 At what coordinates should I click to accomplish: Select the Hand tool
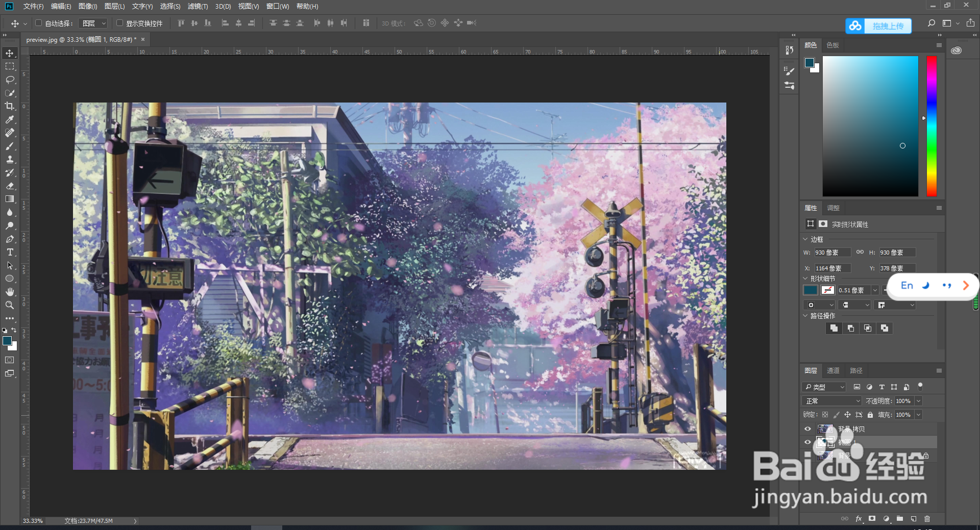click(x=10, y=292)
